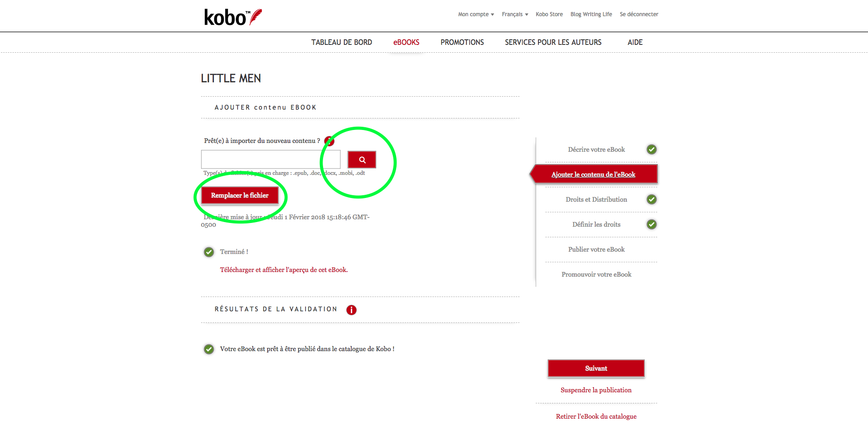Expand the Mon compte dropdown
868x439 pixels.
[476, 14]
